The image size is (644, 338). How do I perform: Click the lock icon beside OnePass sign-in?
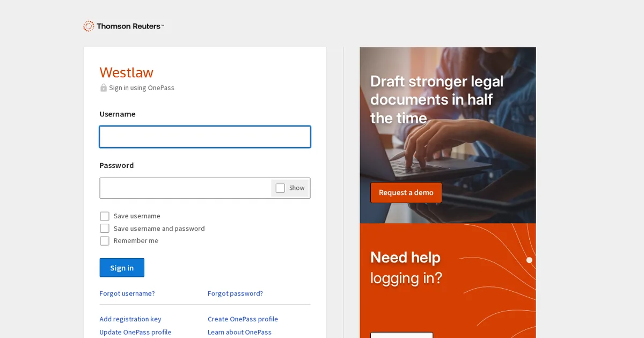tap(104, 87)
